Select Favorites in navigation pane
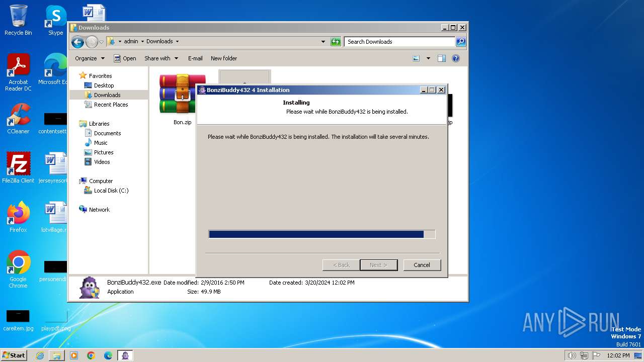The height and width of the screenshot is (362, 644). 100,76
